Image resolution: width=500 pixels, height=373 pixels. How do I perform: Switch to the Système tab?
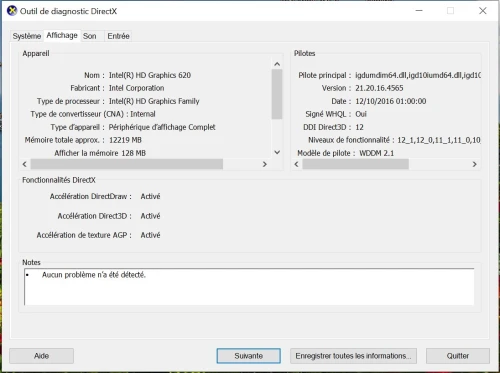tap(27, 36)
